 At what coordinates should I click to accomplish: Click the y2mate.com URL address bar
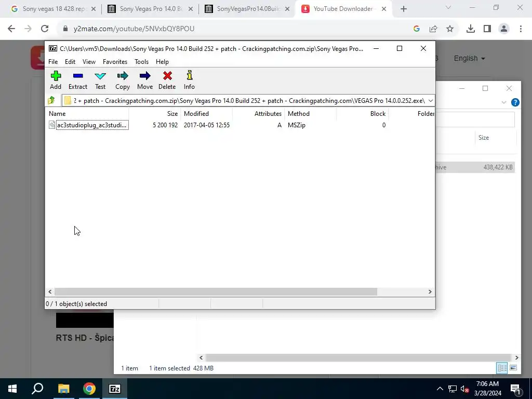134,29
